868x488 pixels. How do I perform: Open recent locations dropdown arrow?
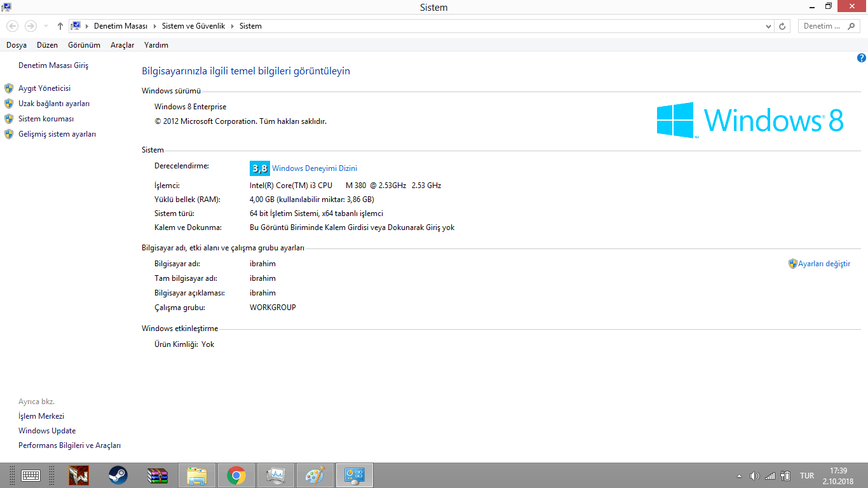46,26
